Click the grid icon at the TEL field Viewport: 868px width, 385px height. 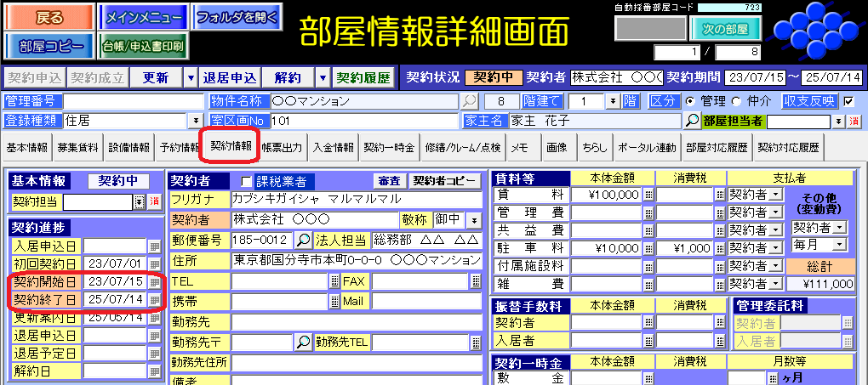333,281
